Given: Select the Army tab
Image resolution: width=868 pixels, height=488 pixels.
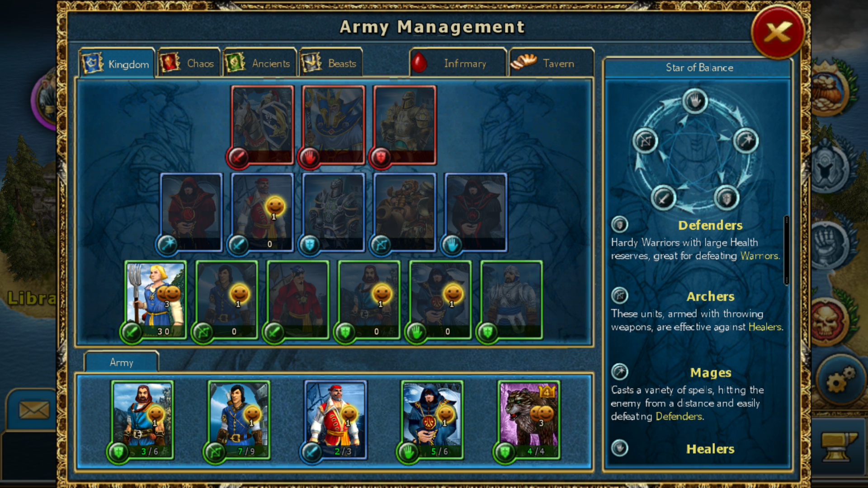Looking at the screenshot, I should [122, 362].
